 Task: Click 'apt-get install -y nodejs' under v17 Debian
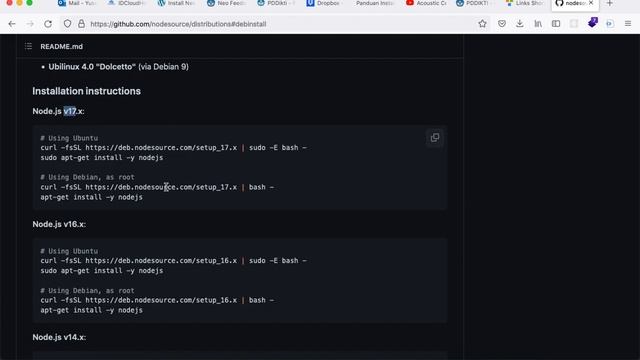pos(91,197)
